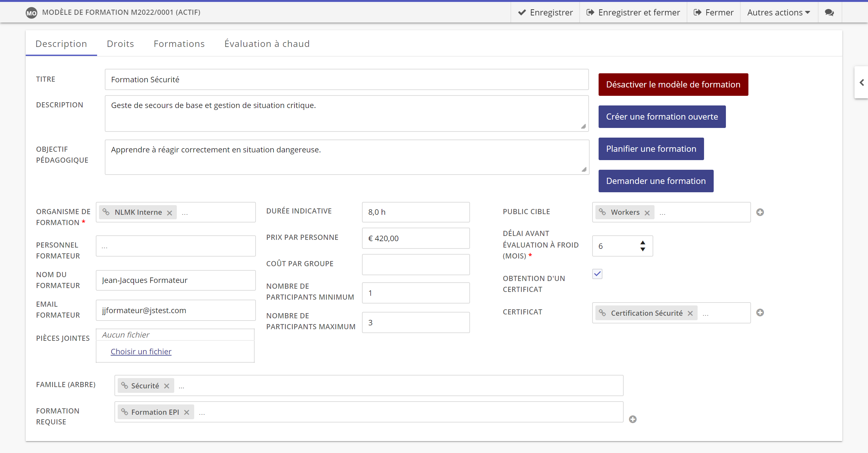Open the NLMK Interne link icon
The height and width of the screenshot is (453, 868).
pyautogui.click(x=106, y=212)
